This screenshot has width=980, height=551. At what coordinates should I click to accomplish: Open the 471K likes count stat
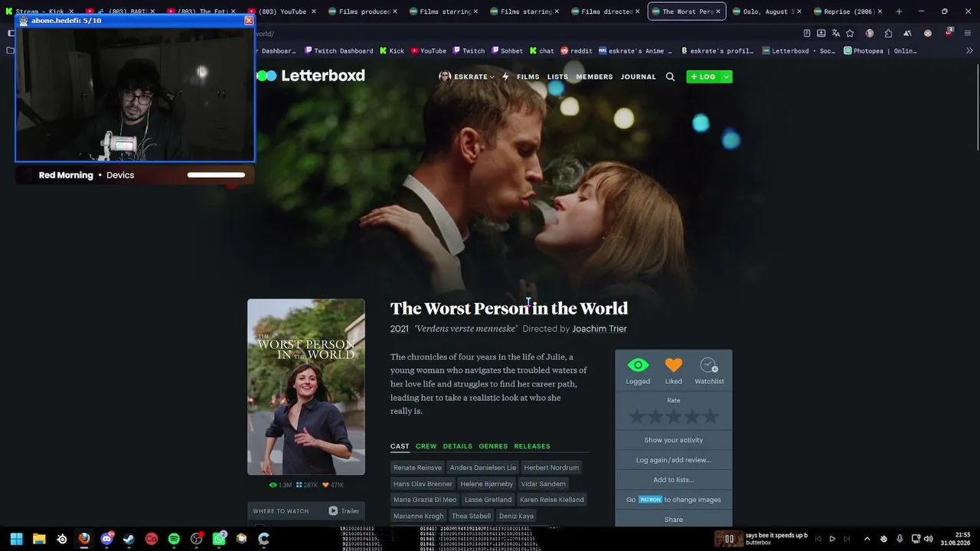click(333, 485)
